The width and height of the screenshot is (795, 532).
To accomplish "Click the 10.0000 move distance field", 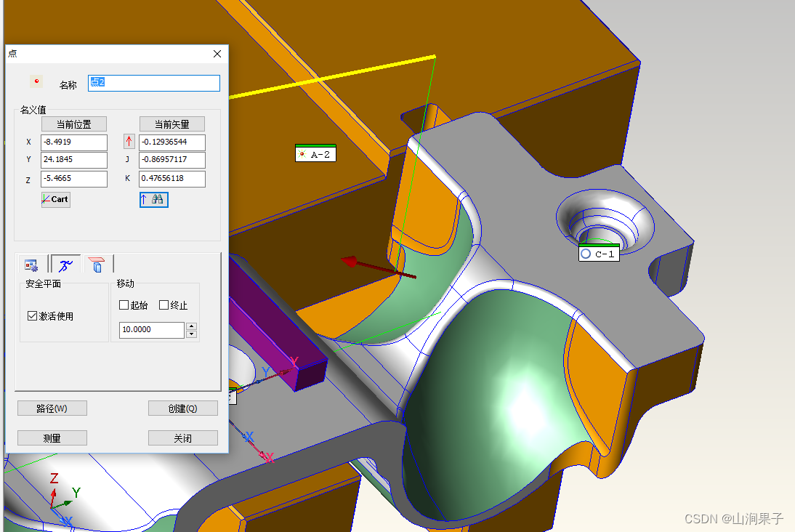I will point(152,330).
